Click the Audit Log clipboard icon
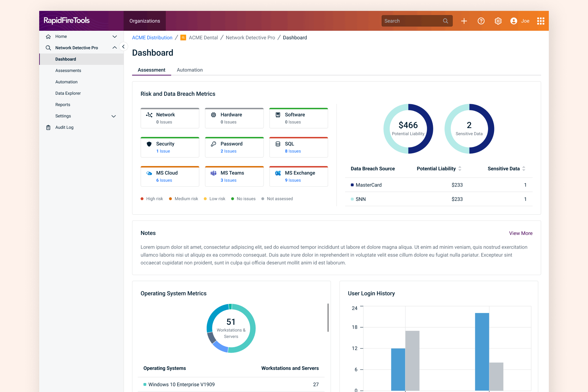This screenshot has height=392, width=588. 48,127
